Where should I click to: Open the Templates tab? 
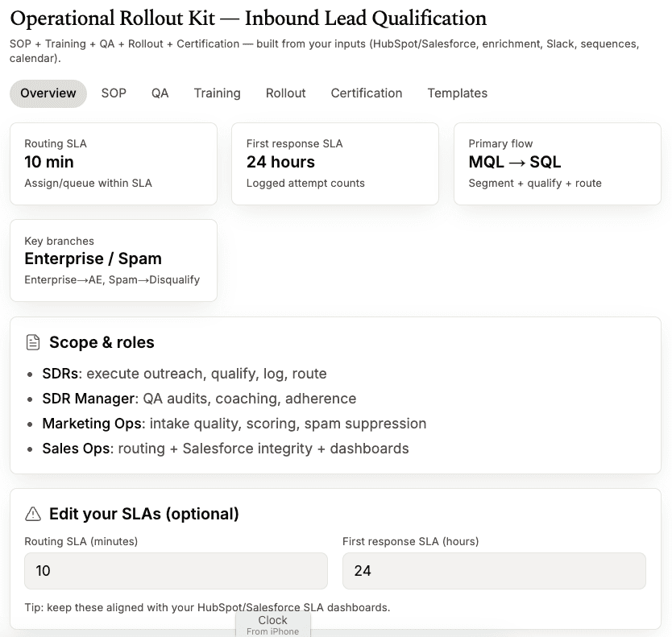[x=458, y=93]
